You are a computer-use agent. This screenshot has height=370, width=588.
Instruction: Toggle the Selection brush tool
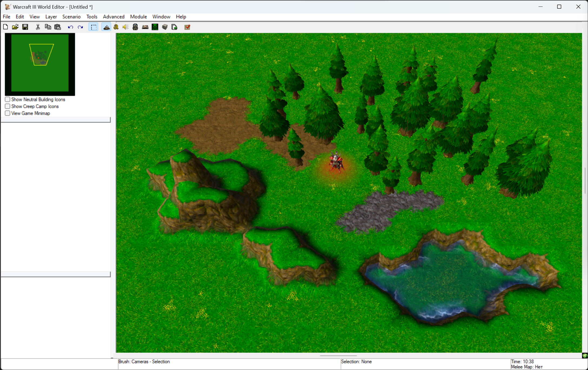(x=94, y=27)
